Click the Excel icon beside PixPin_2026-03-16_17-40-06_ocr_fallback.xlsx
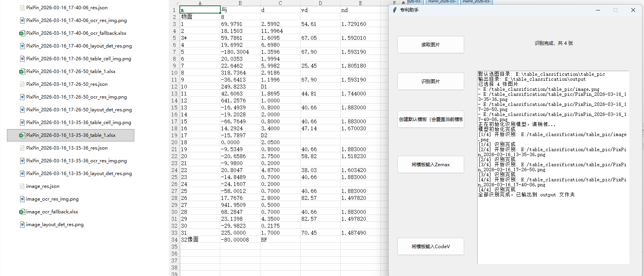The height and width of the screenshot is (276, 644). click(x=22, y=33)
